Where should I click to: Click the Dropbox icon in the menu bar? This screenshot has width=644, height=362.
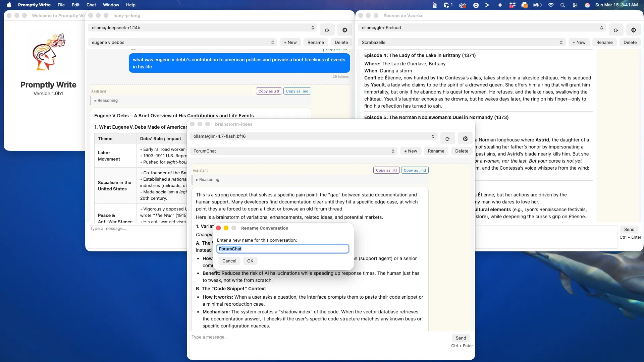(x=512, y=5)
